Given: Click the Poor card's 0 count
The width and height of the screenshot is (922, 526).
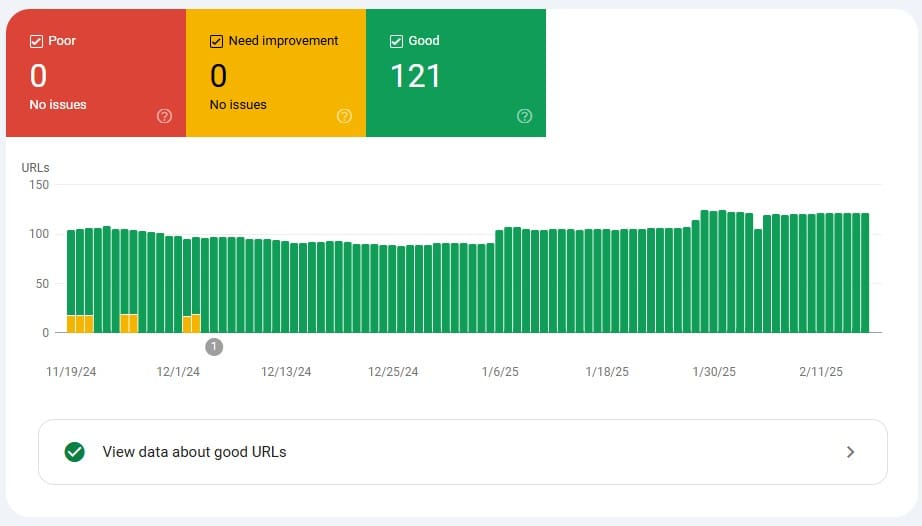Looking at the screenshot, I should click(x=38, y=76).
